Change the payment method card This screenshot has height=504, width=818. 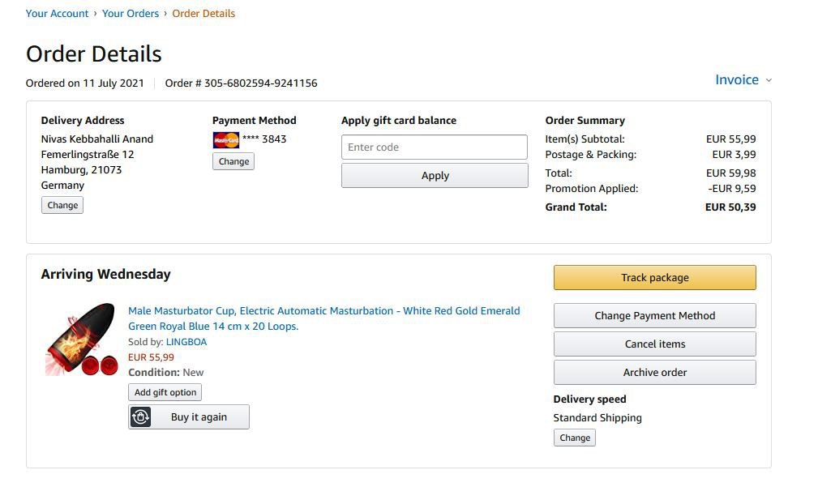[233, 162]
